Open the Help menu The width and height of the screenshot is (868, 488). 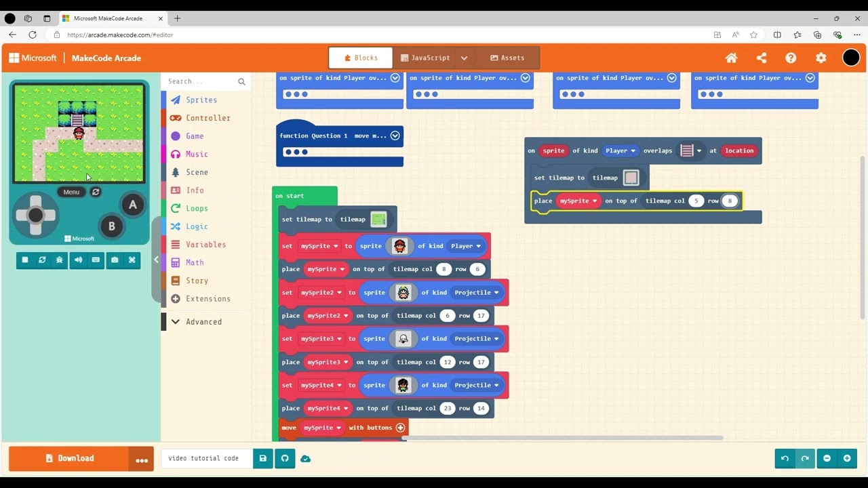791,58
